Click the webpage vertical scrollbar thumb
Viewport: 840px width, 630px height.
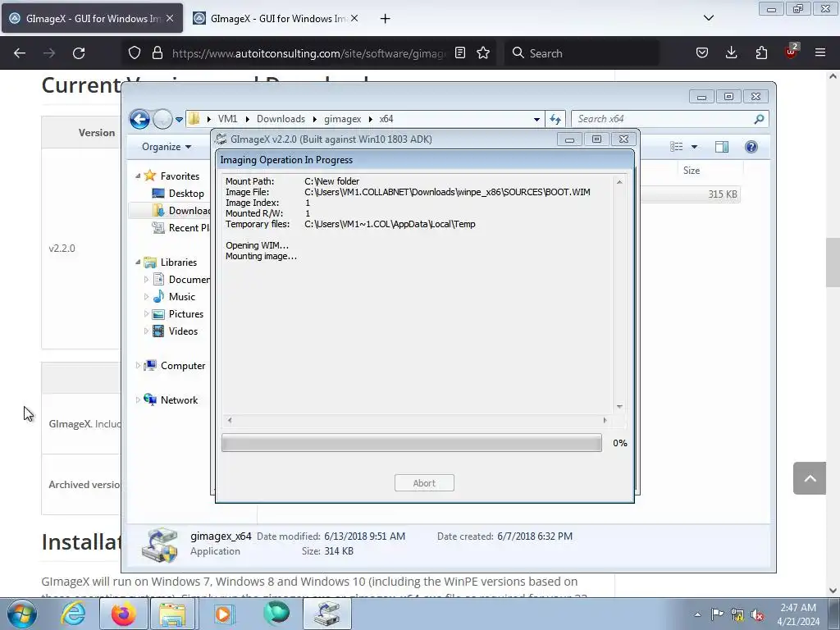pyautogui.click(x=833, y=262)
